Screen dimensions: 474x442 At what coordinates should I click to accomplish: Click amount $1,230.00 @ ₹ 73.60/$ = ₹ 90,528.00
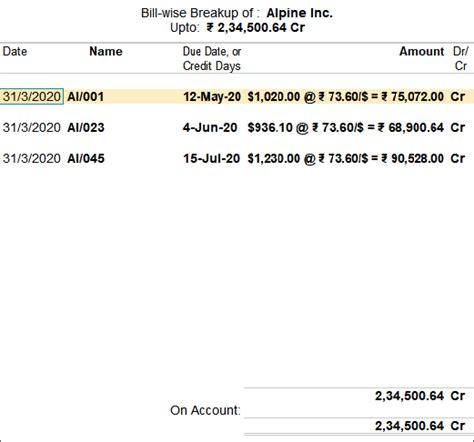pyautogui.click(x=346, y=158)
